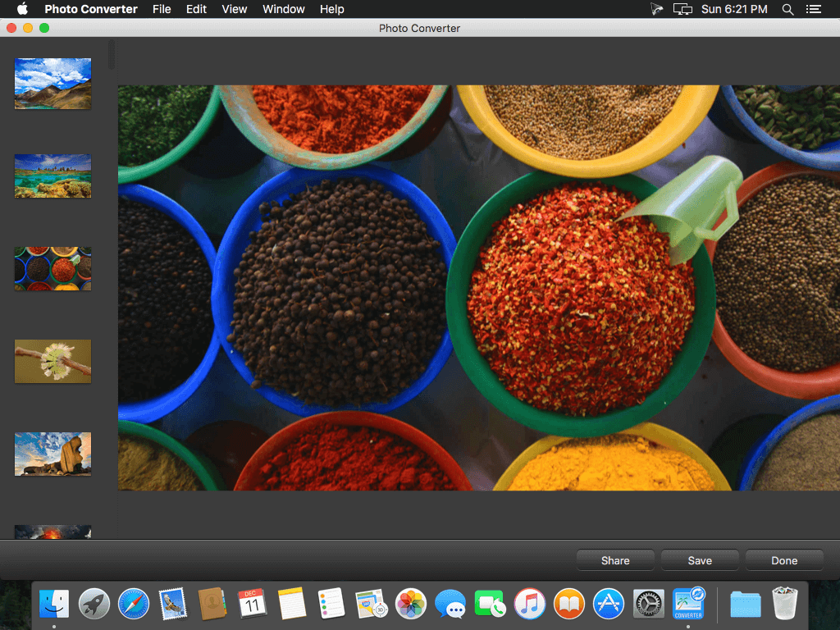Screen dimensions: 840x630
Task: Open the App Store icon in dock
Action: tap(609, 604)
